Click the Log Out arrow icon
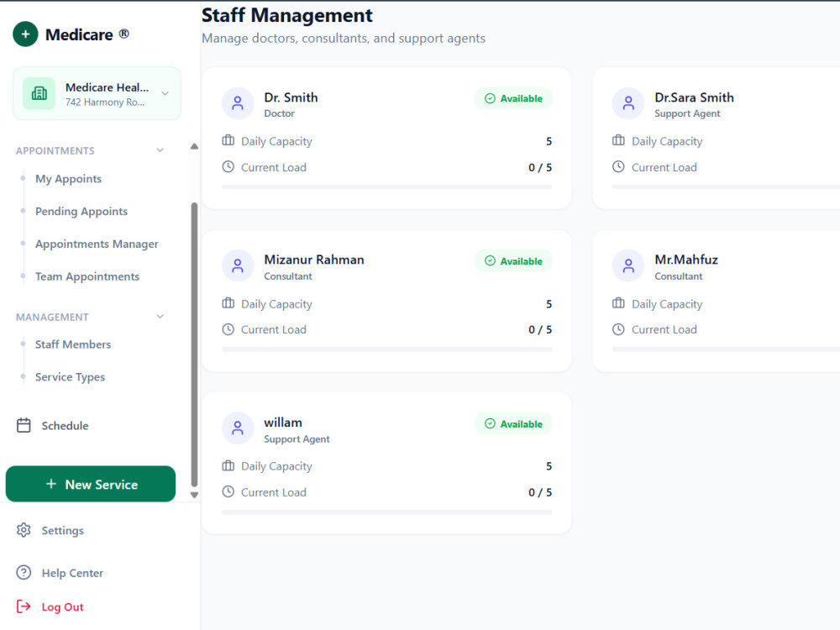The width and height of the screenshot is (840, 630). (24, 606)
